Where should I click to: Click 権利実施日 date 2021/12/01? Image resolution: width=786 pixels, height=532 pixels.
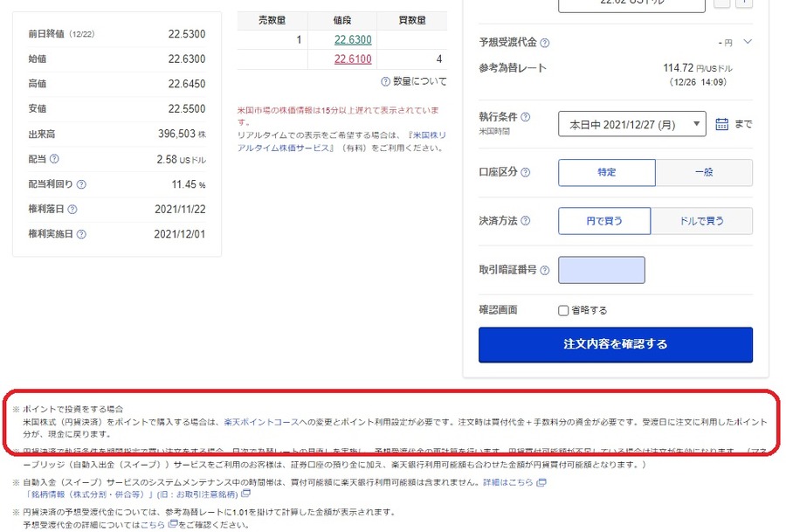(x=179, y=234)
